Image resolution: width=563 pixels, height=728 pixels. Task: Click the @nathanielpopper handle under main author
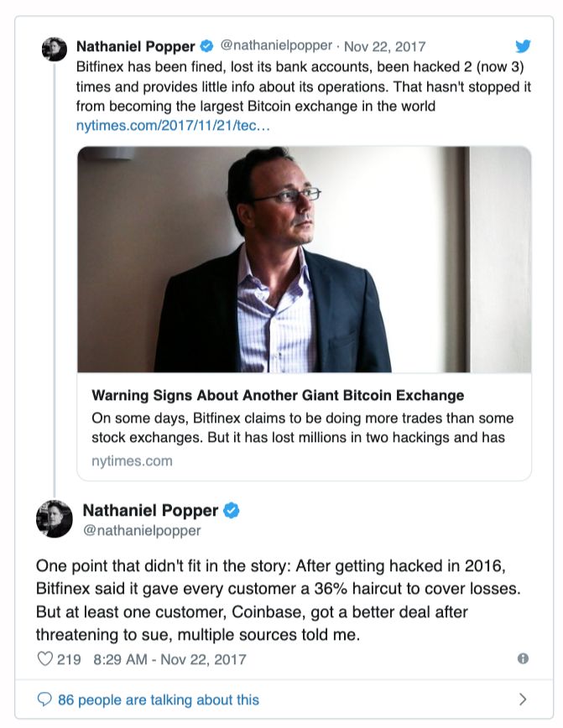tap(142, 531)
